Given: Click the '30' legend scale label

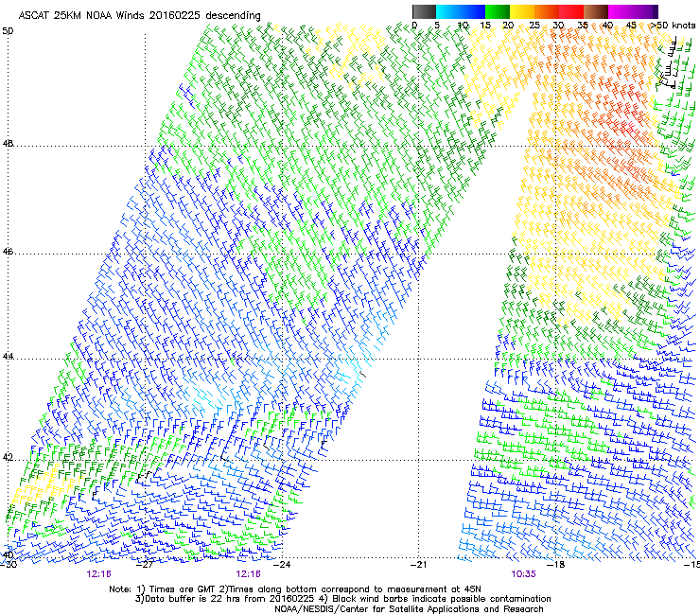Looking at the screenshot, I should tap(558, 26).
